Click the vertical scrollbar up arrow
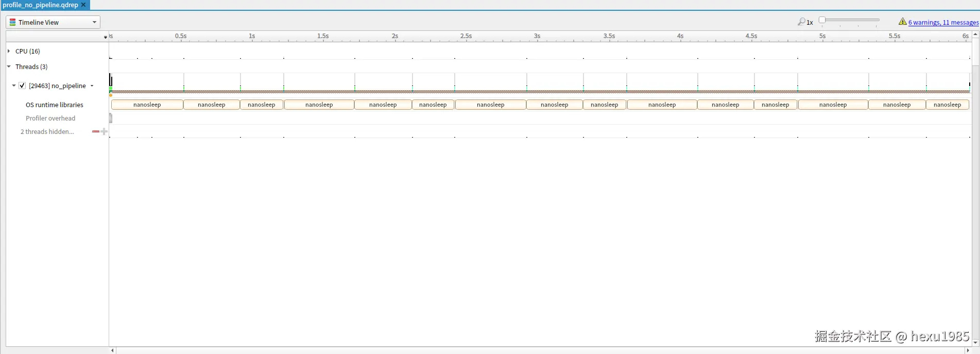Screen dimensions: 980x354 click(975, 35)
